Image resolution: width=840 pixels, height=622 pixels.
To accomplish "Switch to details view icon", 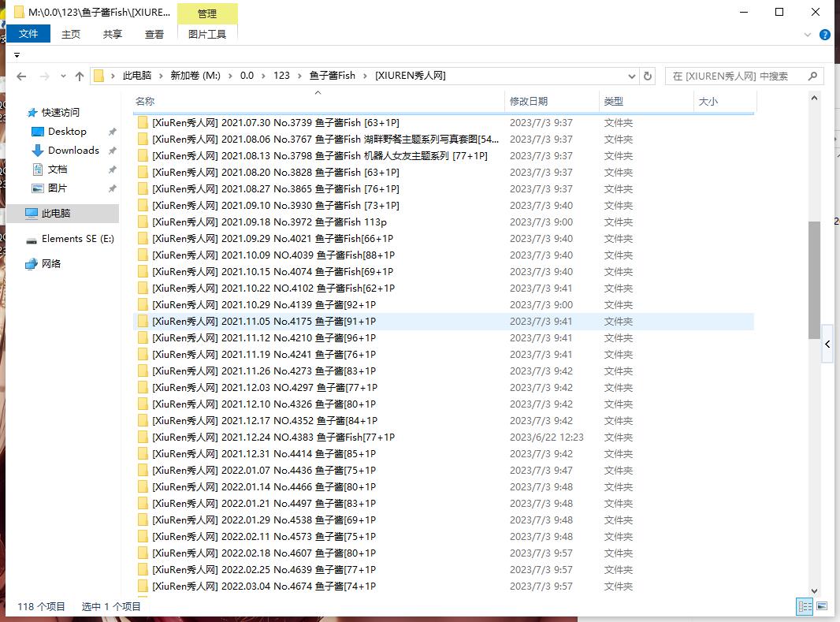I will click(805, 606).
